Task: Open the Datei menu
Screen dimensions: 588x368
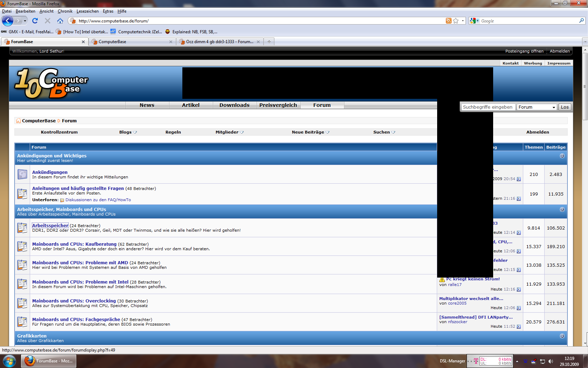Action: (7, 11)
